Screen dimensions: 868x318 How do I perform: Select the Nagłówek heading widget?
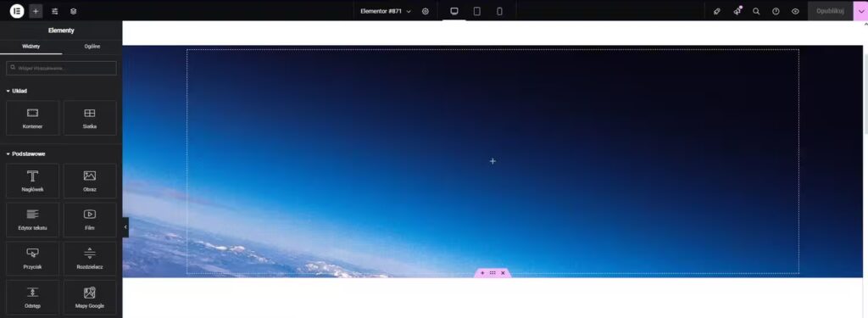tap(33, 181)
